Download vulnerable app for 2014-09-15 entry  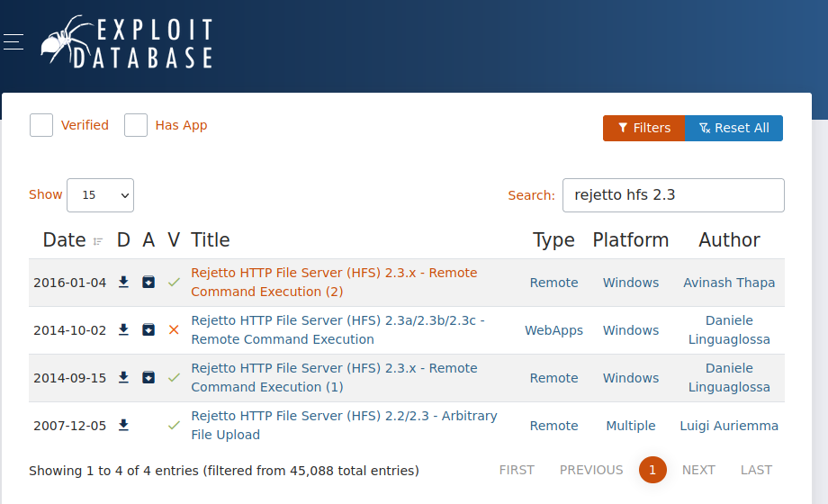pyautogui.click(x=148, y=378)
